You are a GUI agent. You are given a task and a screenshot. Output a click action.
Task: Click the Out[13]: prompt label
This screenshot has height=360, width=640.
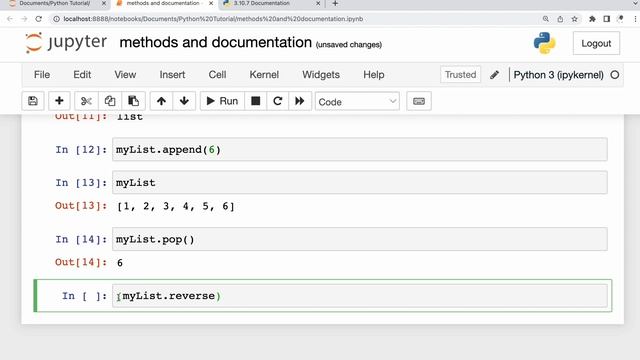81,206
